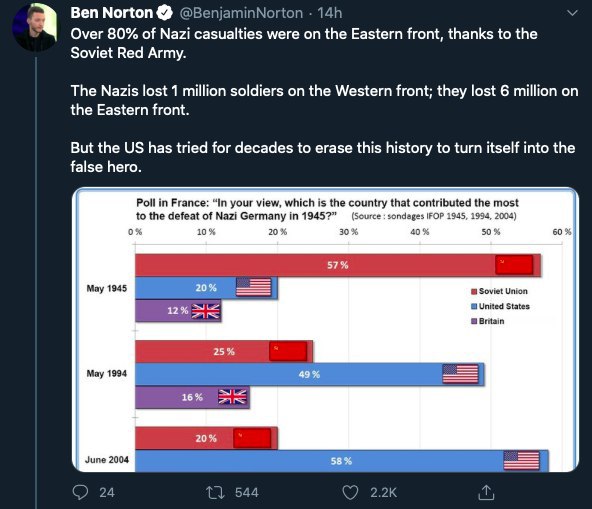Viewport: 592px width, 509px height.
Task: Click the reply speech bubble icon
Action: [x=80, y=492]
